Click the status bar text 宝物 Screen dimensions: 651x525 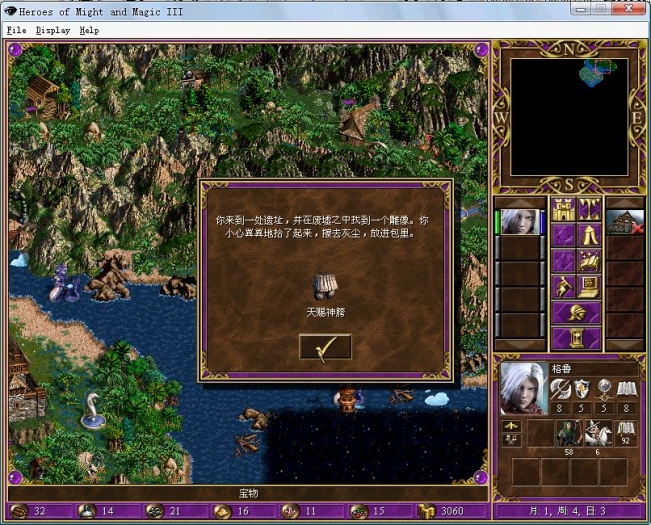click(x=248, y=493)
